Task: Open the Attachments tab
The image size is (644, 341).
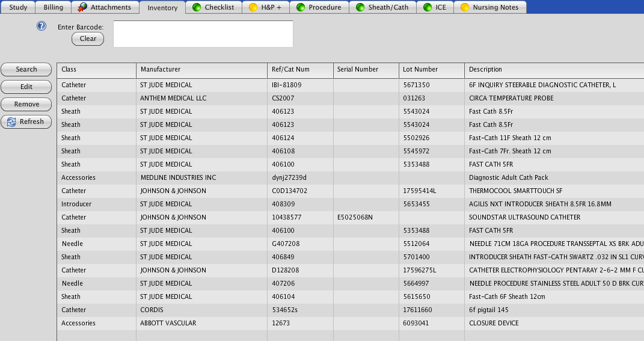Action: pyautogui.click(x=106, y=7)
